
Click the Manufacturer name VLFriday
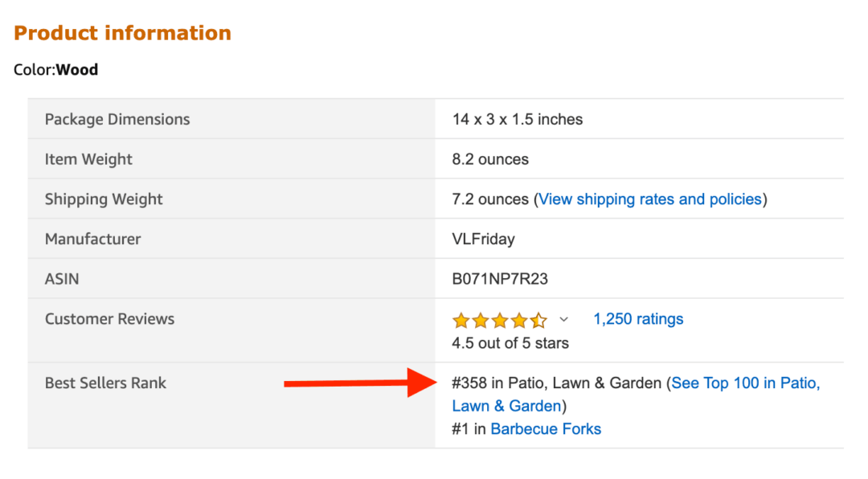[x=481, y=239]
